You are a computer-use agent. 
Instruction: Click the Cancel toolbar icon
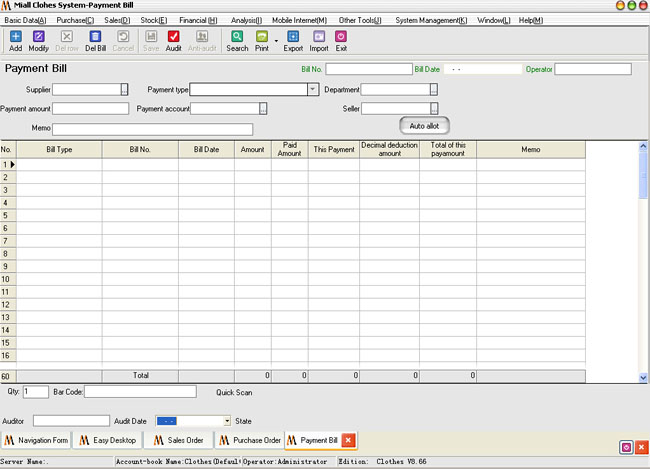123,37
